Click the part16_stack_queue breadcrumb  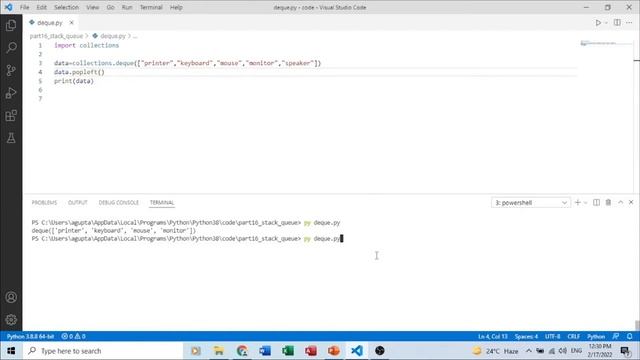(56, 36)
